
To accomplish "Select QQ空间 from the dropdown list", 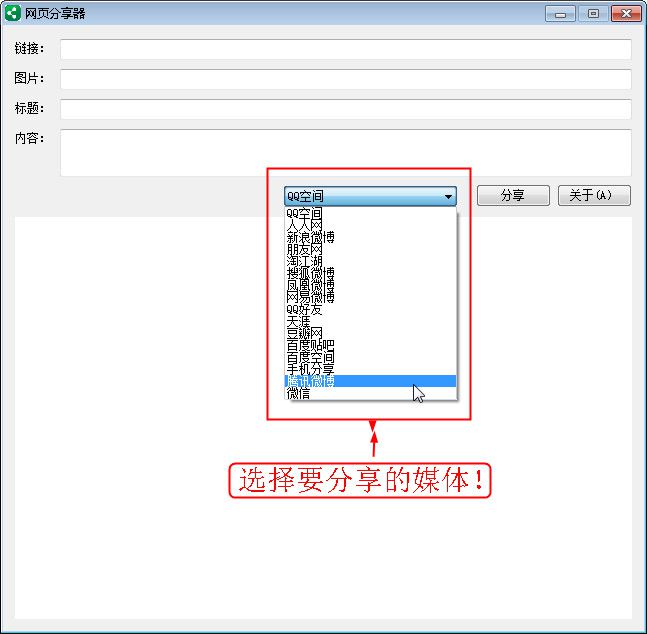I will (370, 213).
